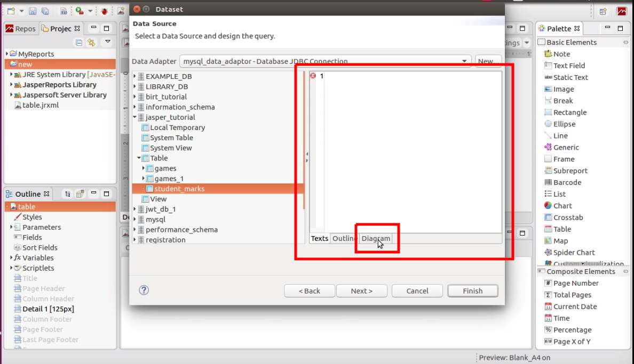This screenshot has height=364, width=634.
Task: Click the link-with-editor icon in Project Explorer
Action: (91, 42)
